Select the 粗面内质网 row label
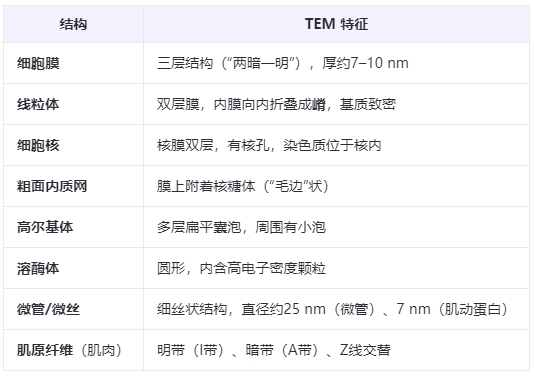The height and width of the screenshot is (377, 534). [52, 186]
